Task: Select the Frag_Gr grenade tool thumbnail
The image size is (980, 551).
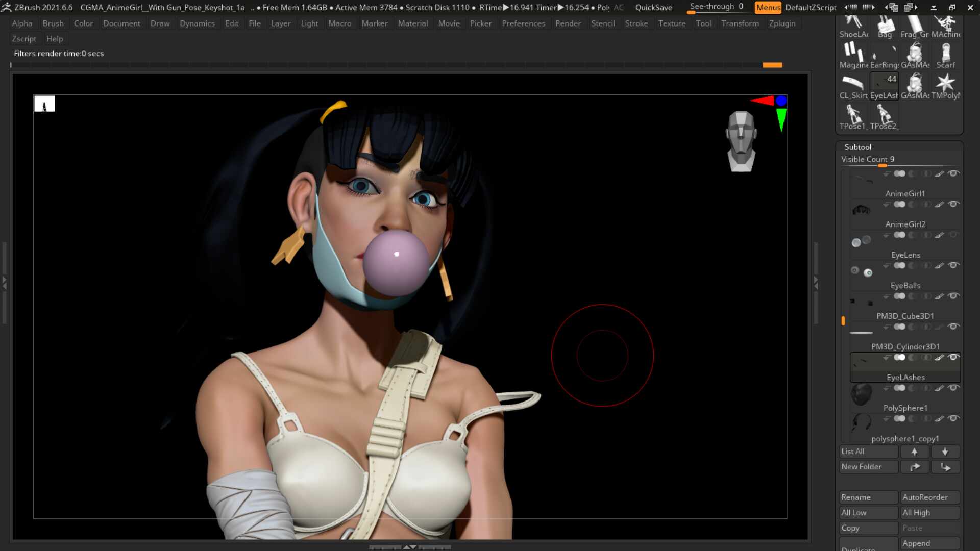Action: click(915, 27)
